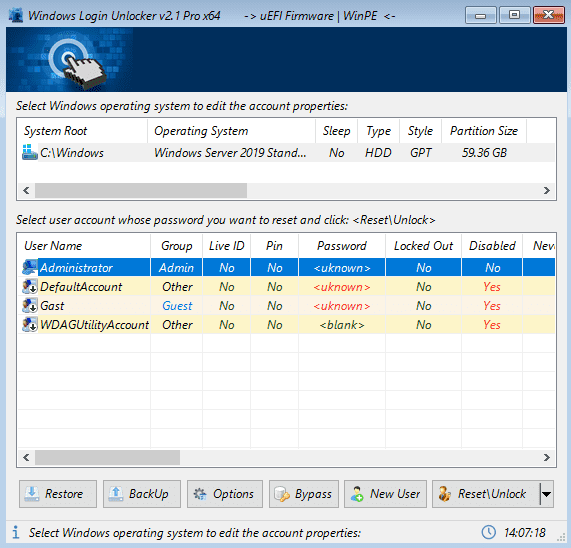Expand the Reset\Unlock dropdown arrow

[x=546, y=494]
